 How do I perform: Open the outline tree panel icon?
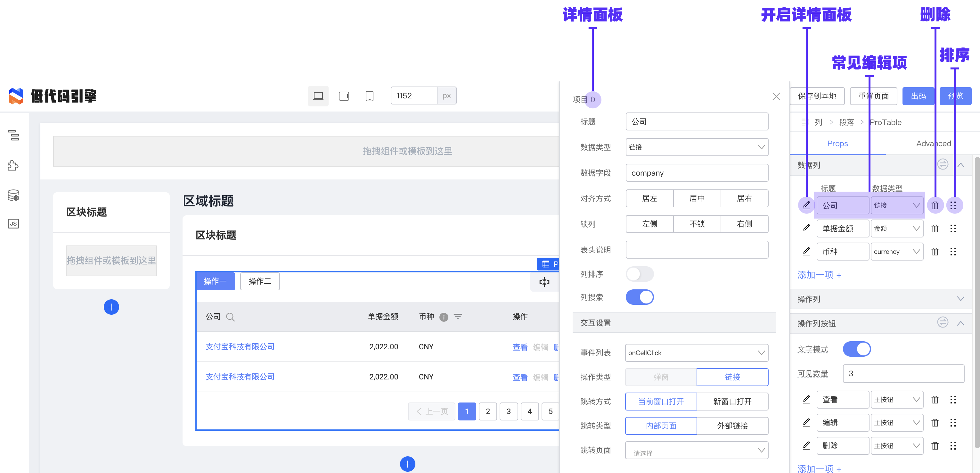pyautogui.click(x=14, y=135)
